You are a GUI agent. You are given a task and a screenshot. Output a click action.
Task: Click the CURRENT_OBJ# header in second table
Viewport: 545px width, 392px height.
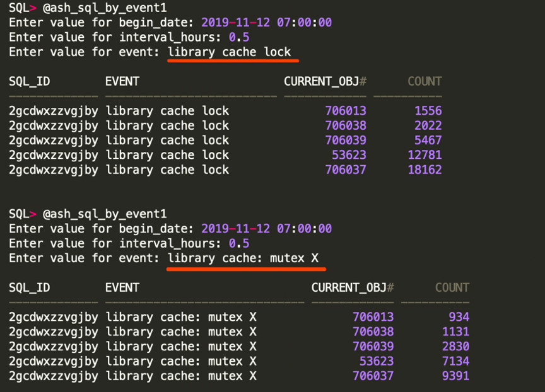pos(352,287)
